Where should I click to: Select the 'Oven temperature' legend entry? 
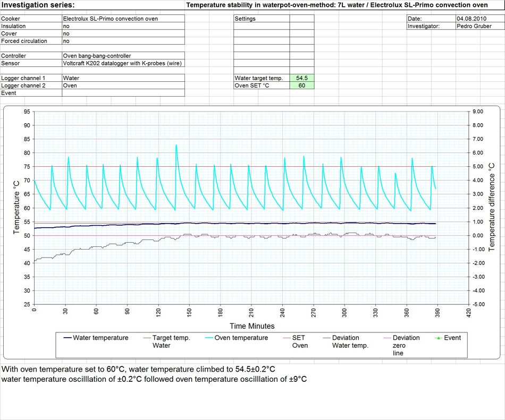(x=237, y=338)
